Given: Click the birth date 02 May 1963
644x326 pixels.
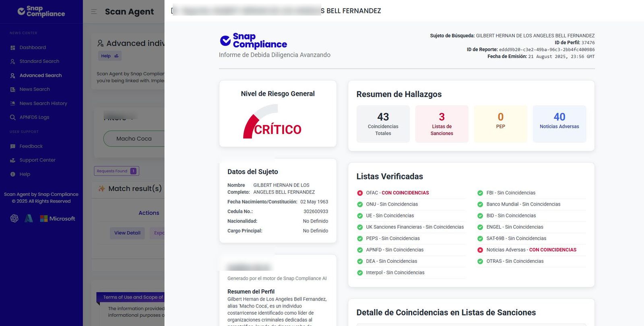Looking at the screenshot, I should click(314, 202).
